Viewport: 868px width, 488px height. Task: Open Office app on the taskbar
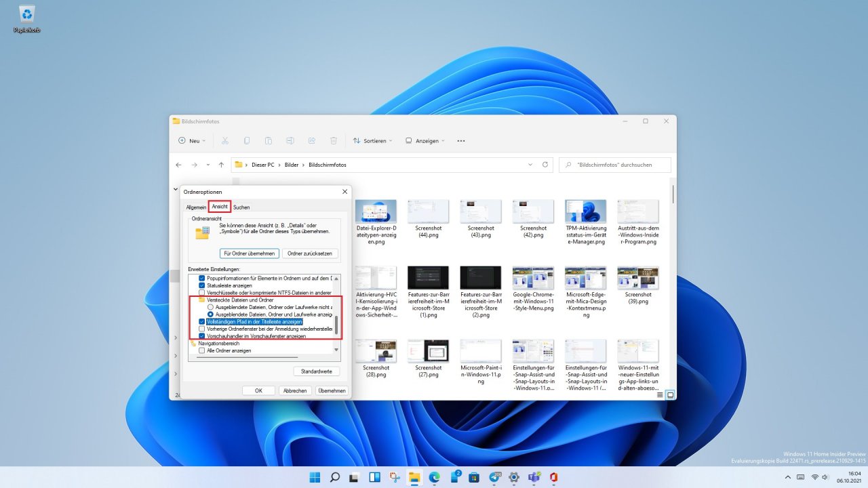tap(553, 477)
